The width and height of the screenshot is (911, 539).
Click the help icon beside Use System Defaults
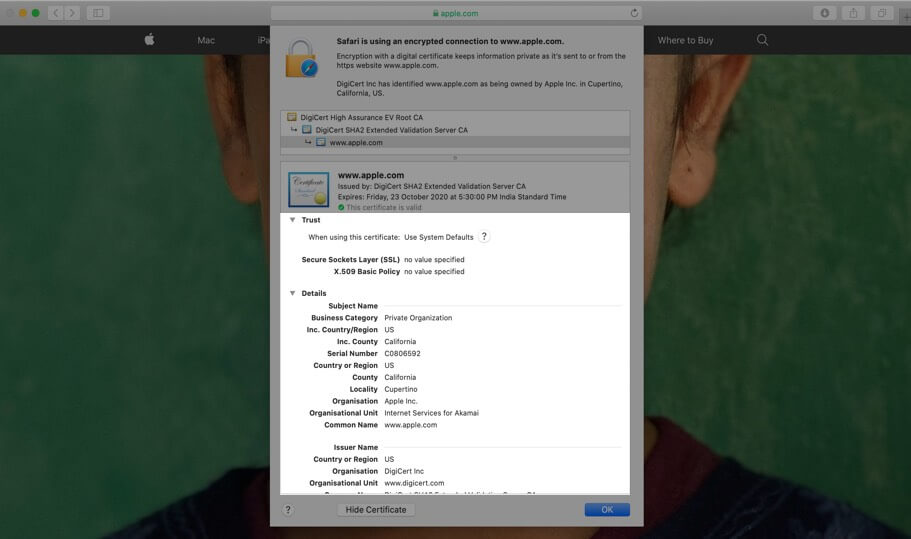(x=484, y=236)
